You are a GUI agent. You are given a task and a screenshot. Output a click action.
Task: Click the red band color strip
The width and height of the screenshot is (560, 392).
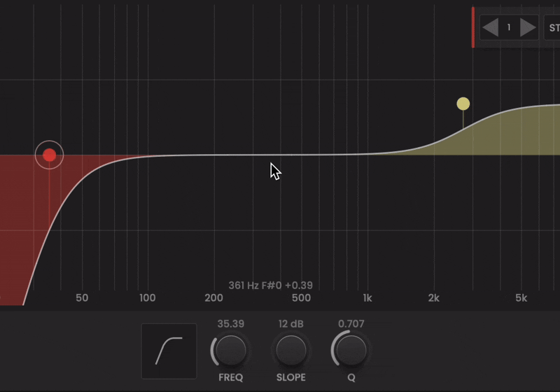coord(473,28)
